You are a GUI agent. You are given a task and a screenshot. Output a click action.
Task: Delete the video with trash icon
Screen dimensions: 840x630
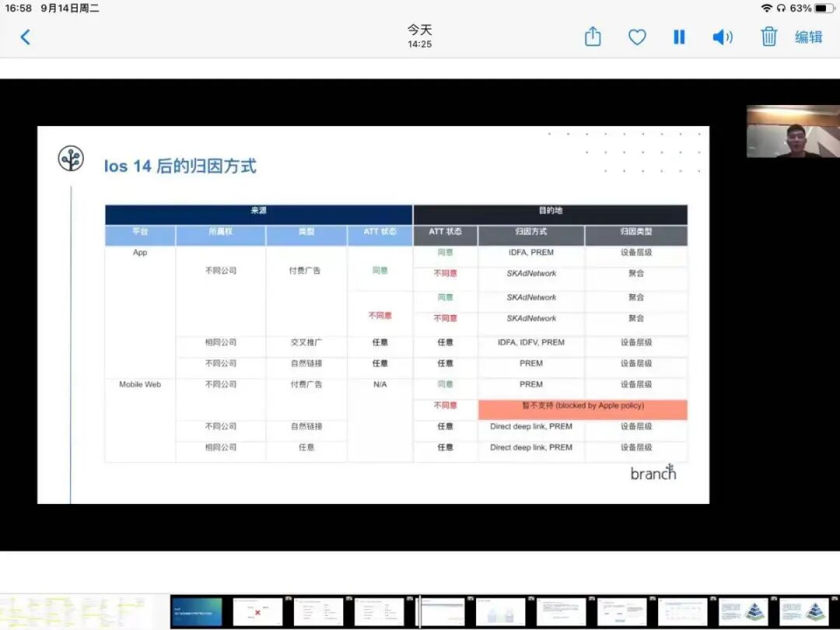(x=768, y=37)
